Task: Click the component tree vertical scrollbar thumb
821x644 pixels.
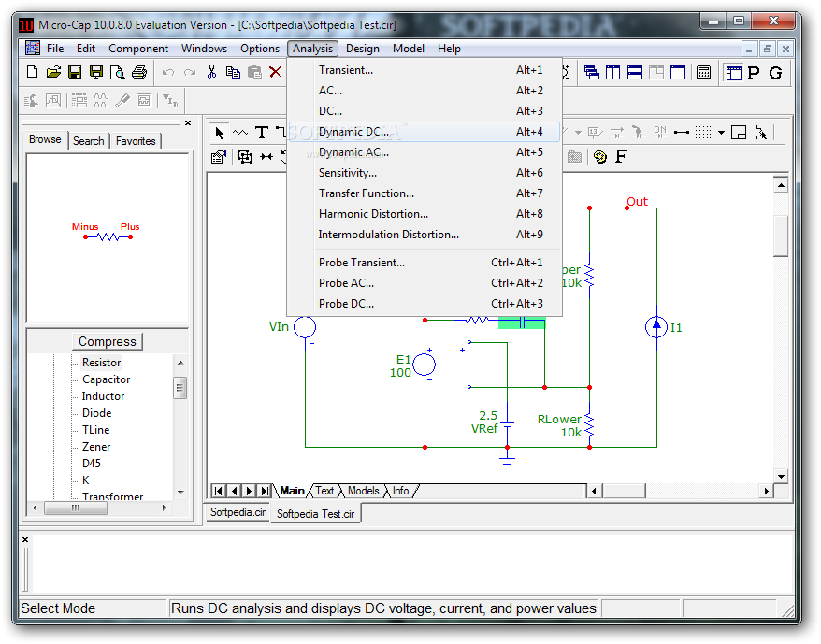Action: click(x=180, y=388)
